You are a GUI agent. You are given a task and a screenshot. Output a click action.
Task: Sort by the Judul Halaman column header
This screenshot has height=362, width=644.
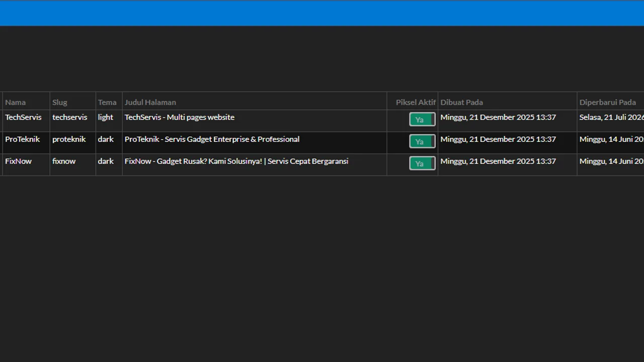click(255, 102)
